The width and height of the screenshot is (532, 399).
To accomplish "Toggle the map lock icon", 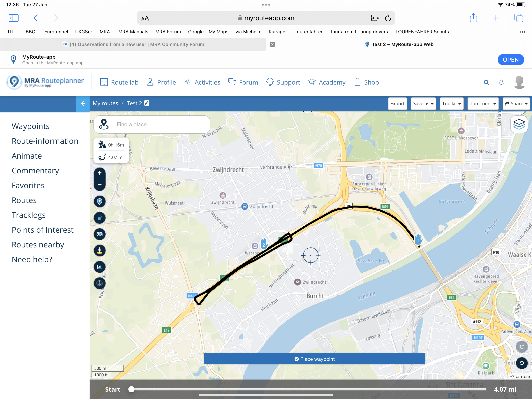I will click(x=100, y=218).
